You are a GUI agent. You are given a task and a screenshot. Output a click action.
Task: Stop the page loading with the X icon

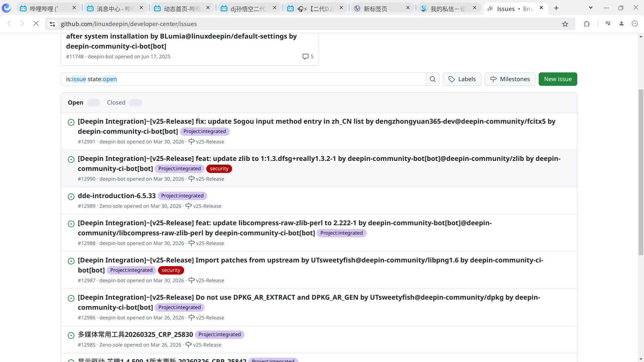pos(36,23)
